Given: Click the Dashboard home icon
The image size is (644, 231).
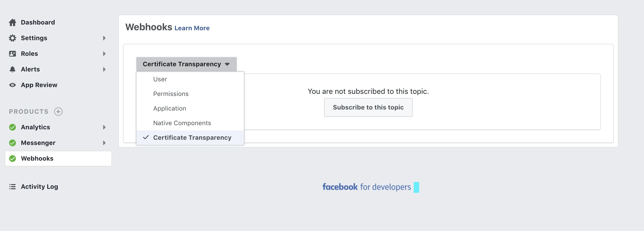Looking at the screenshot, I should tap(13, 22).
